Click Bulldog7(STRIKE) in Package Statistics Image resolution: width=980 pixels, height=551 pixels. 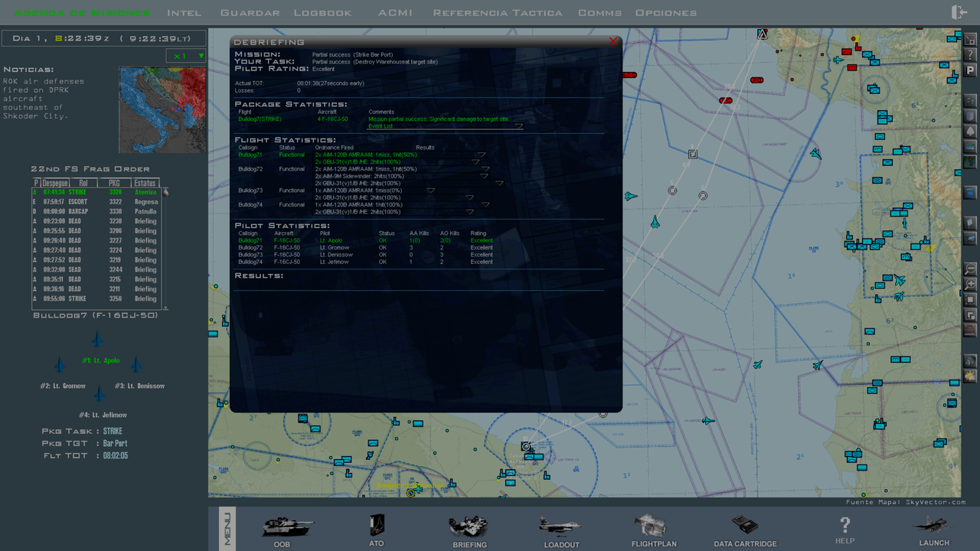pos(260,119)
